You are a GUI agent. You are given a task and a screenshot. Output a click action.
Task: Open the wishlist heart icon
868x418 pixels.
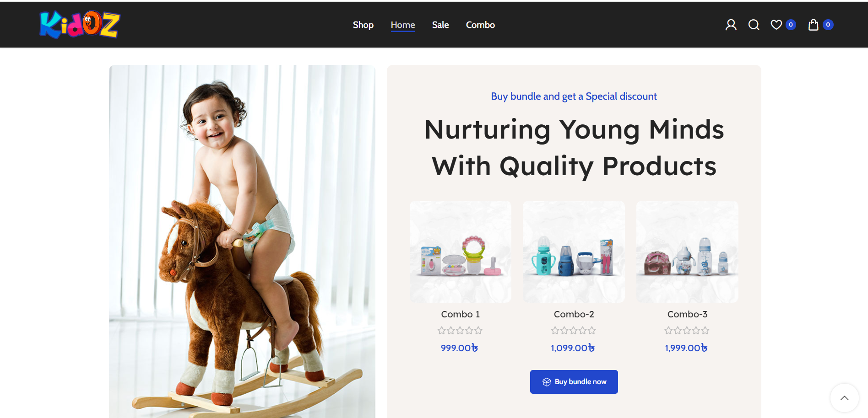pyautogui.click(x=776, y=25)
